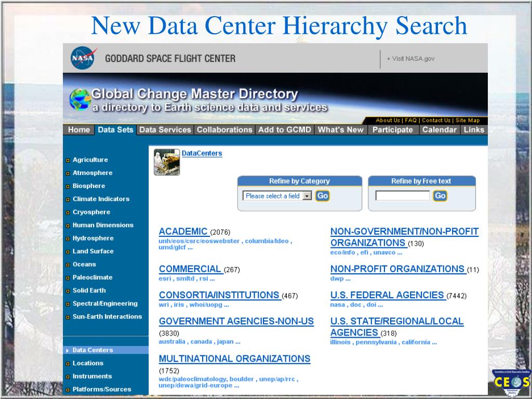Viewport: 532px width, 399px height.
Task: Visit NASA.gov link in header
Action: tap(410, 59)
